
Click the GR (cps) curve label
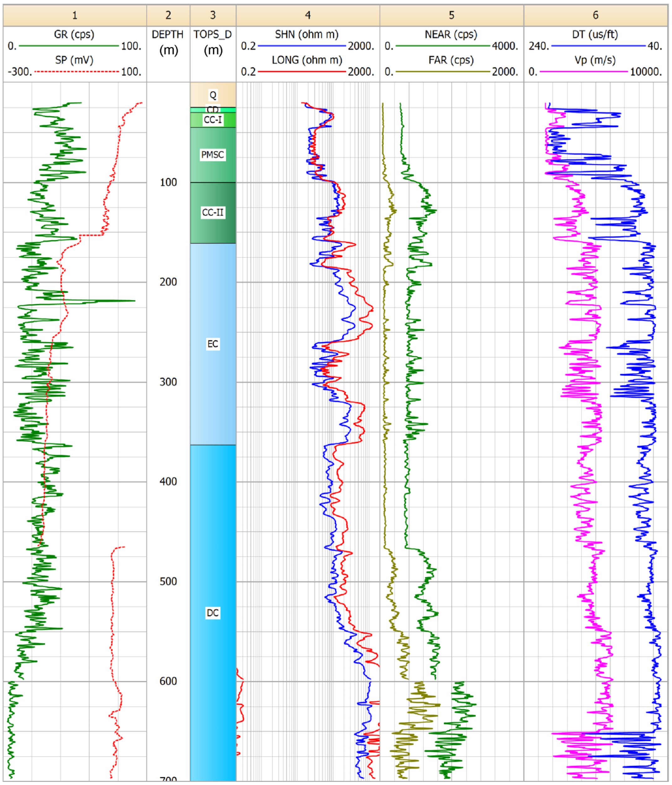click(74, 34)
